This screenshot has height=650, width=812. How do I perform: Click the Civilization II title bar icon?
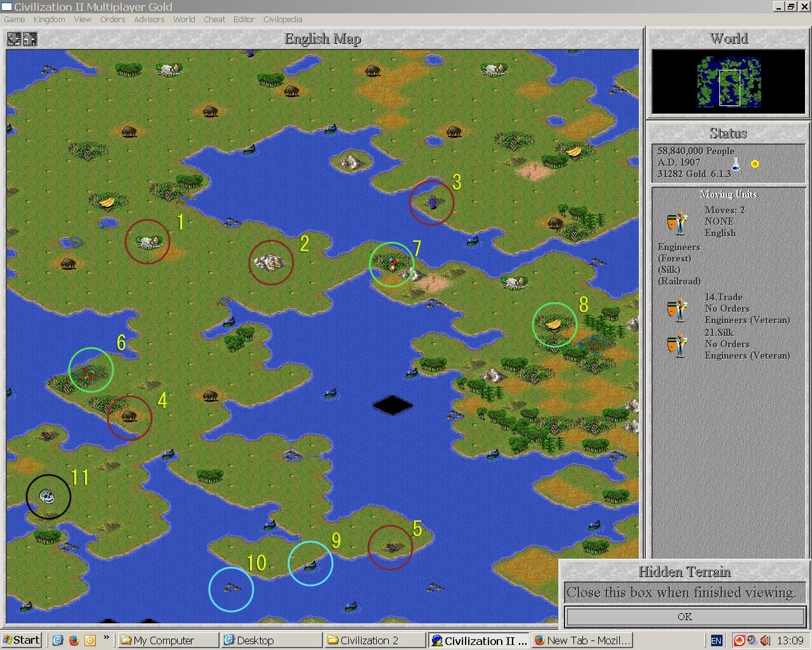(7, 6)
